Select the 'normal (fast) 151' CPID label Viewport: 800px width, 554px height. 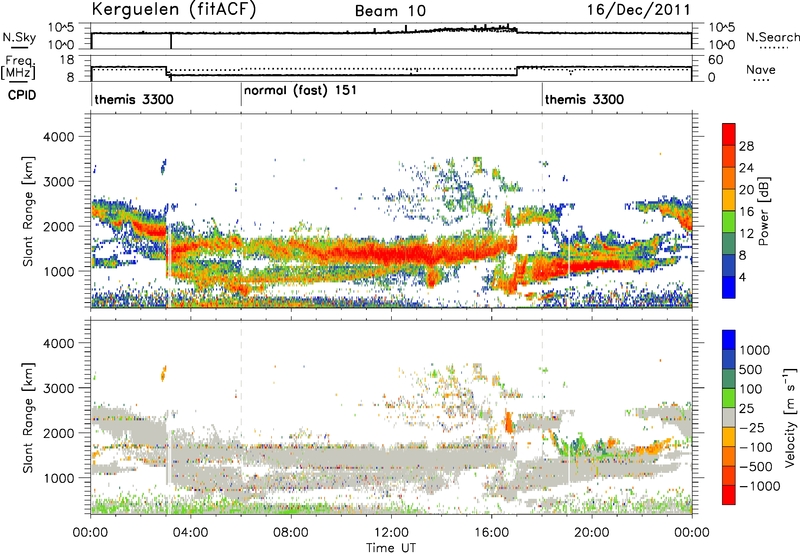click(x=300, y=91)
